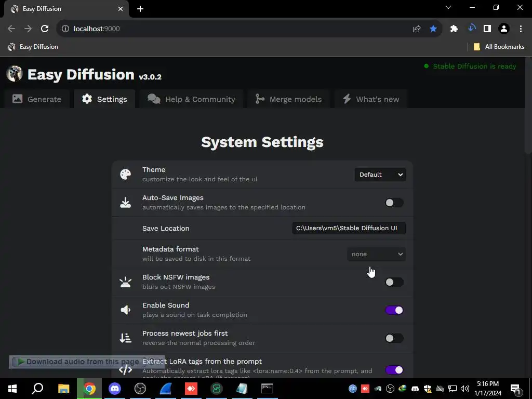532x399 pixels.
Task: Open a new browser tab
Action: coord(140,9)
